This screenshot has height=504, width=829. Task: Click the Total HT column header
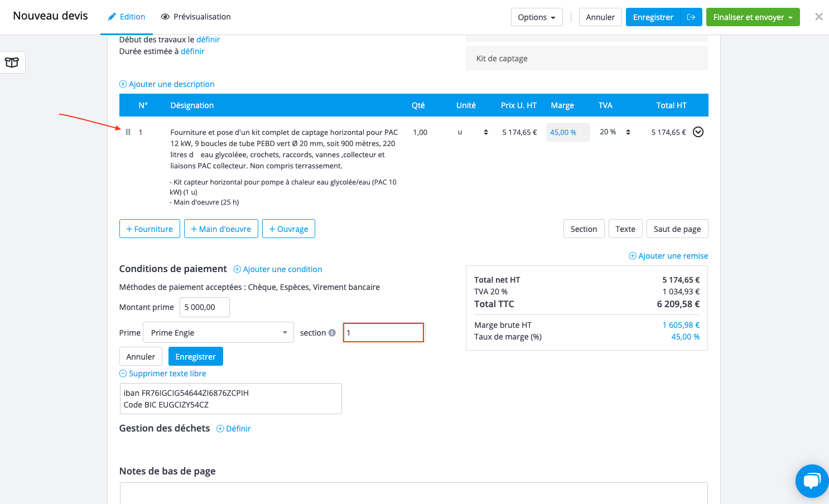point(671,105)
